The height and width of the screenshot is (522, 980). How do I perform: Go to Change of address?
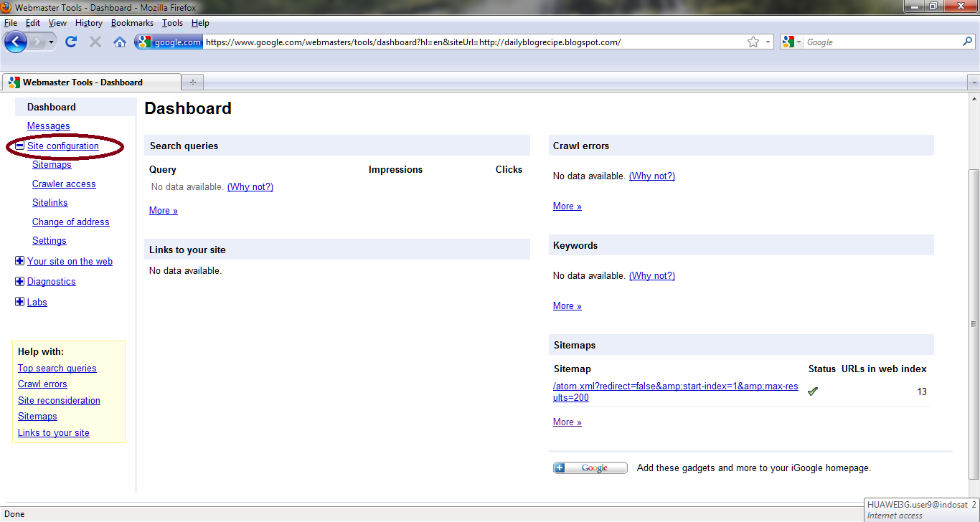71,222
